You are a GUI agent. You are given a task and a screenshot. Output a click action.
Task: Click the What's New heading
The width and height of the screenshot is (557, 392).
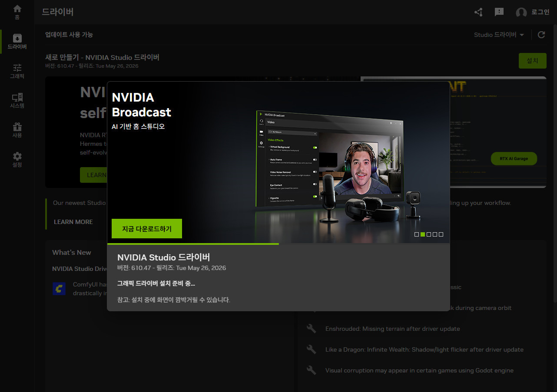[72, 253]
